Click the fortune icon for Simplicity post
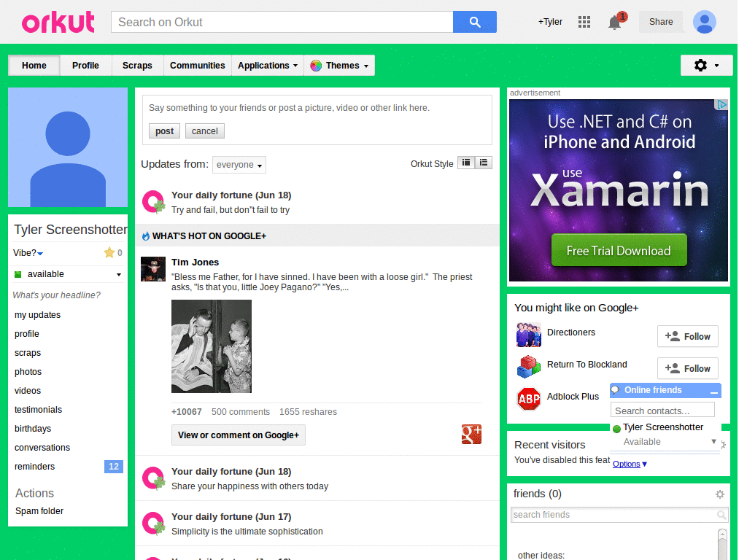Screen dimensions: 747x560 coord(153,524)
